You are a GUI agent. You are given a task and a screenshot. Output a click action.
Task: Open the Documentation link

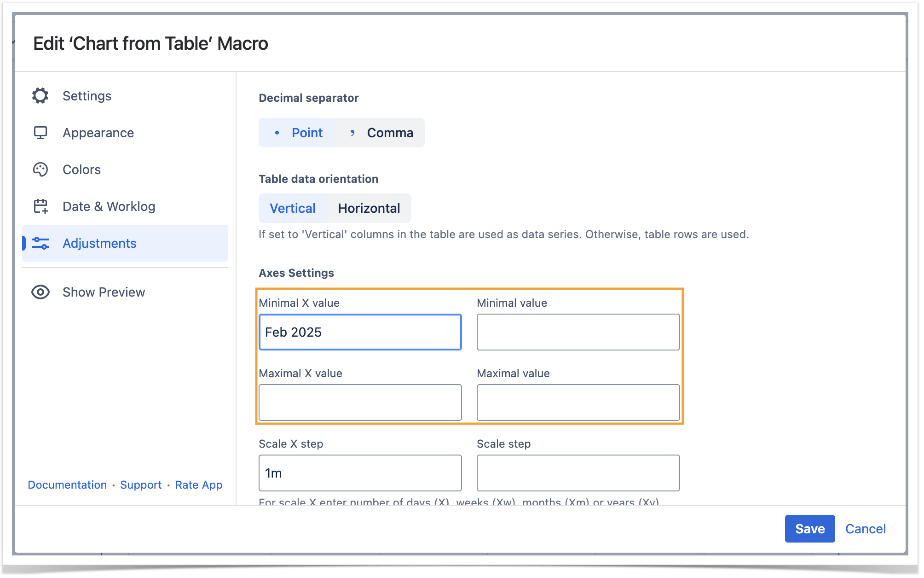[67, 485]
